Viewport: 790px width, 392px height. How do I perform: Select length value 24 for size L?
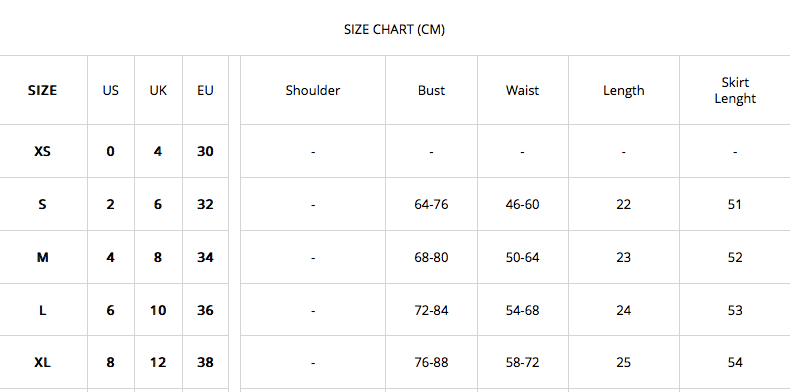tap(623, 310)
